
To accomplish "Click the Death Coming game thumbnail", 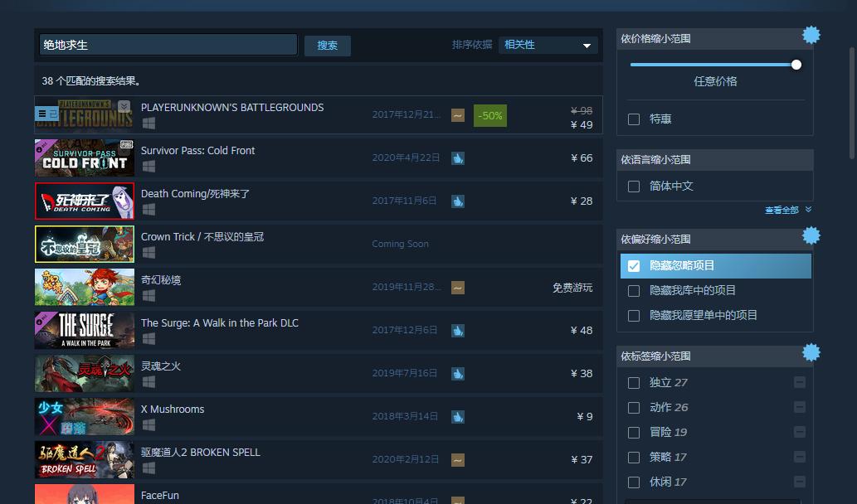I will tap(84, 201).
